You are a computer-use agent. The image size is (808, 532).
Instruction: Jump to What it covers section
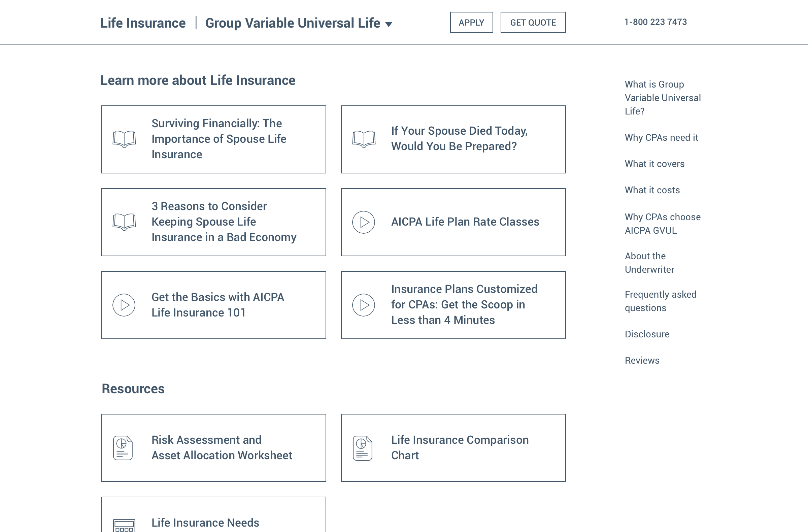(x=654, y=164)
